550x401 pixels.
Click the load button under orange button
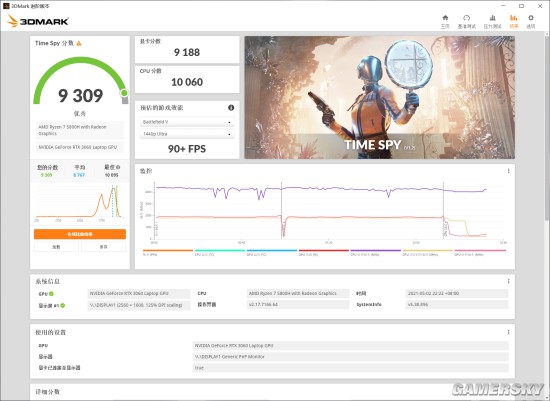click(56, 247)
